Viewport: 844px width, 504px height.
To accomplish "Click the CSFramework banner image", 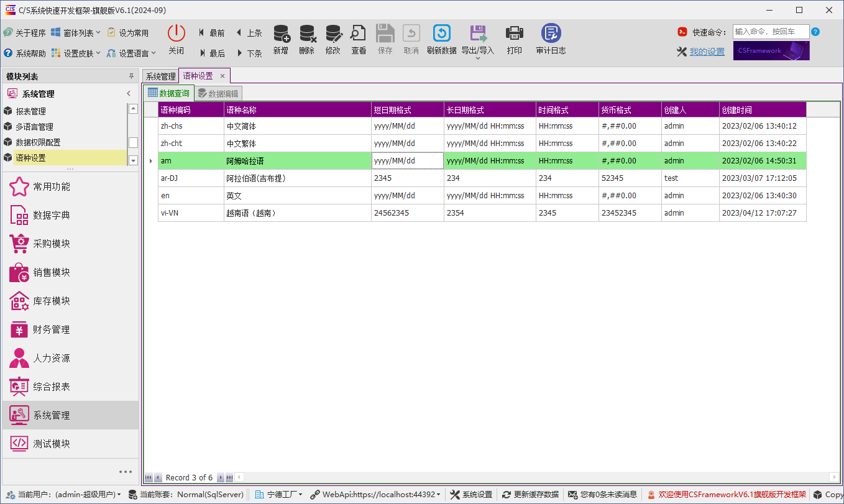I will click(771, 51).
